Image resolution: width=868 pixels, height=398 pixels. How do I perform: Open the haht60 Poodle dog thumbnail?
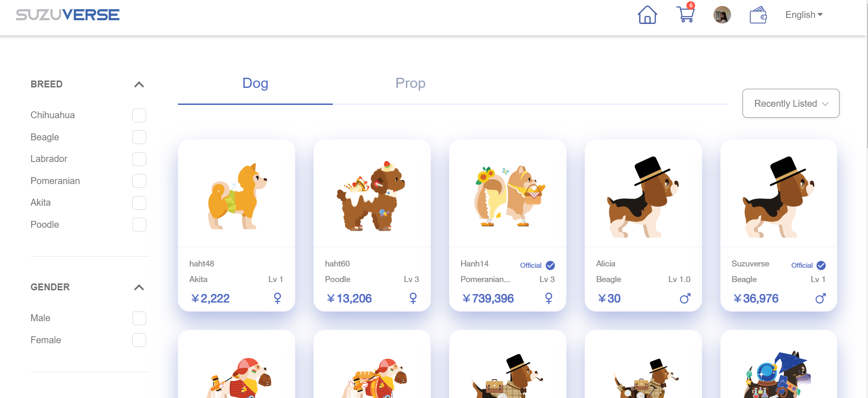click(371, 196)
